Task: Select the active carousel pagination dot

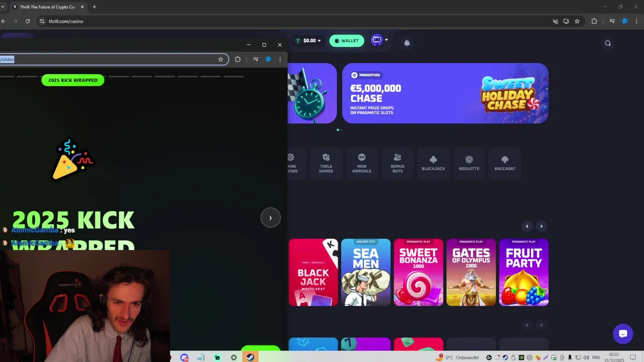Action: pos(338,130)
